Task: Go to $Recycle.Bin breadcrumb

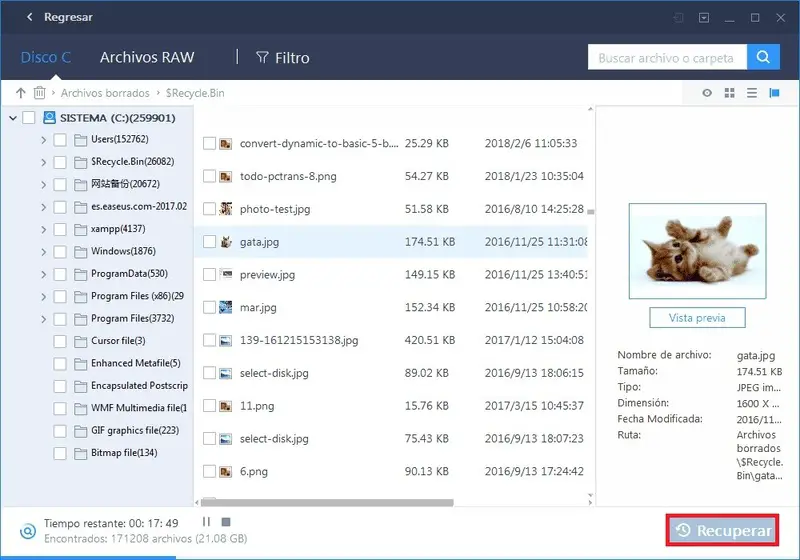Action: coord(195,93)
